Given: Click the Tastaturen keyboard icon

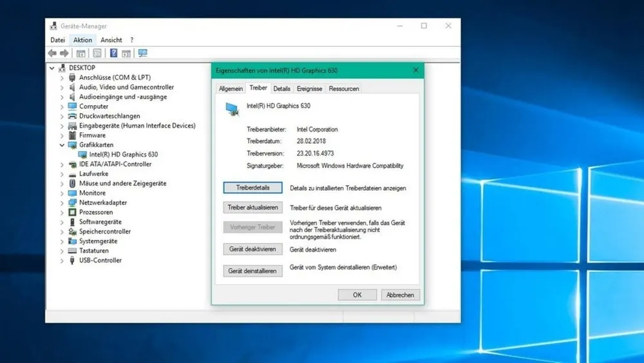Looking at the screenshot, I should point(73,251).
